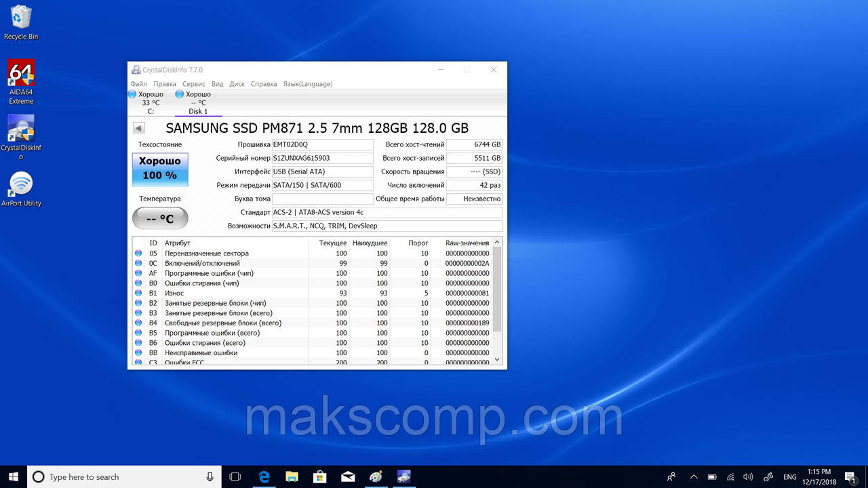Image resolution: width=868 pixels, height=488 pixels.
Task: Click the status circle for attribute 05
Action: [139, 253]
